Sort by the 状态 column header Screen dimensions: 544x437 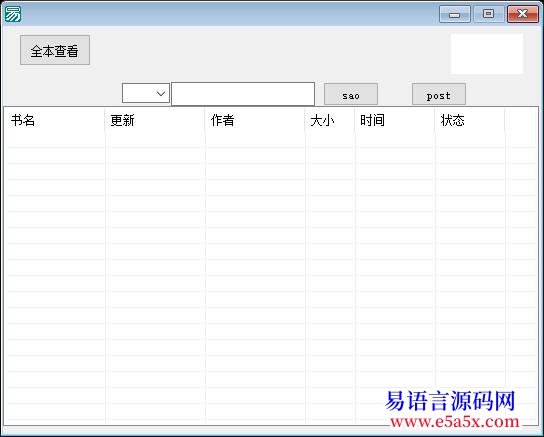pyautogui.click(x=470, y=120)
